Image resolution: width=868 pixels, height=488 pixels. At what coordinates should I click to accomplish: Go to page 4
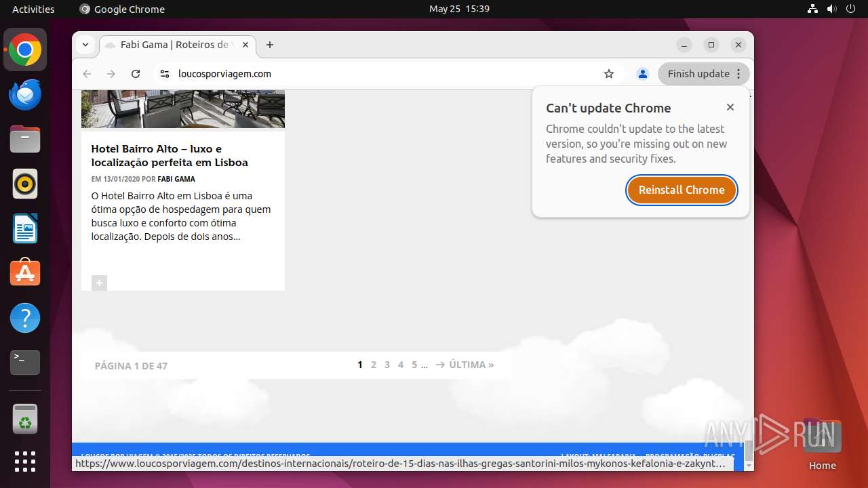click(401, 365)
